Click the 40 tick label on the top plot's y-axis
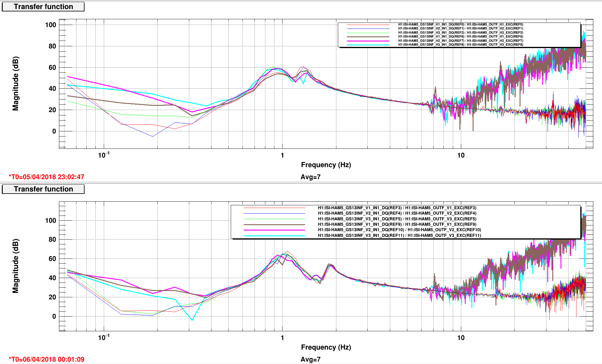602x364 pixels. (x=52, y=89)
